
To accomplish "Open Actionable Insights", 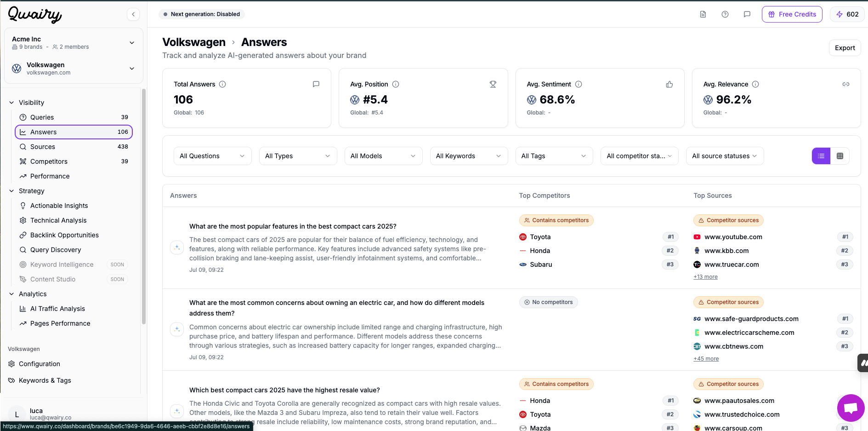I will [74, 206].
